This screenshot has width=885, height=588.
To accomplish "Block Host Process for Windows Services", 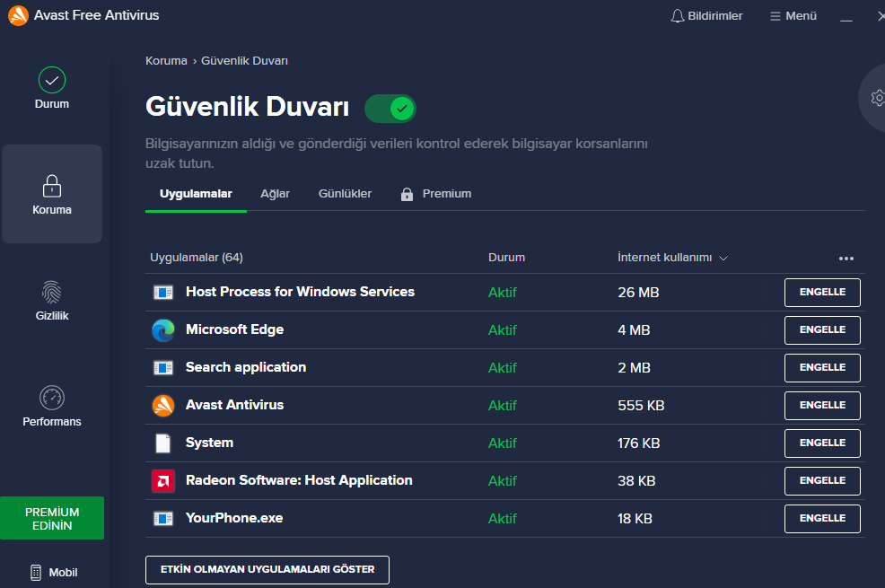I will point(822,293).
